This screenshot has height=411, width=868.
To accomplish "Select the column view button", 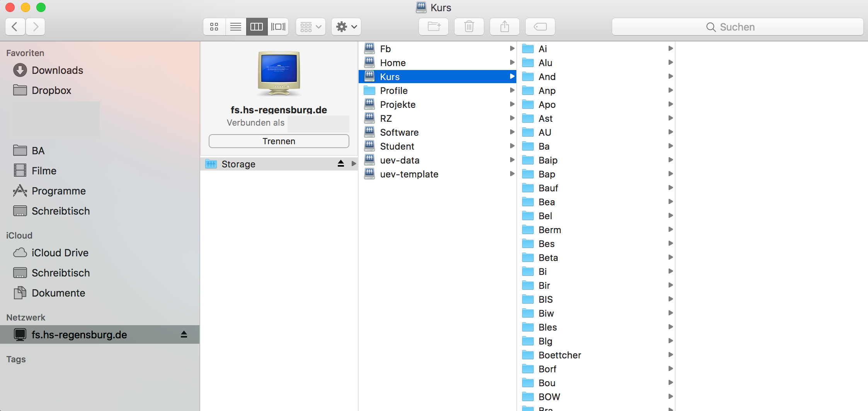I will (x=257, y=27).
